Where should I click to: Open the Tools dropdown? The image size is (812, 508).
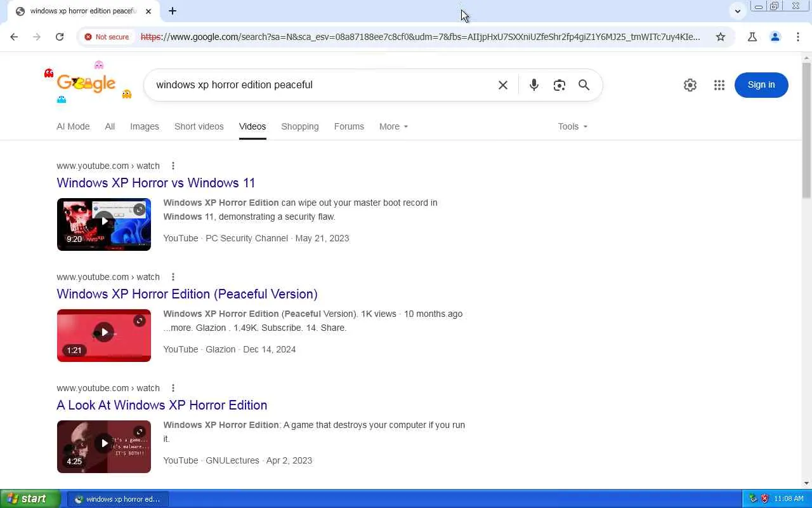pyautogui.click(x=573, y=126)
